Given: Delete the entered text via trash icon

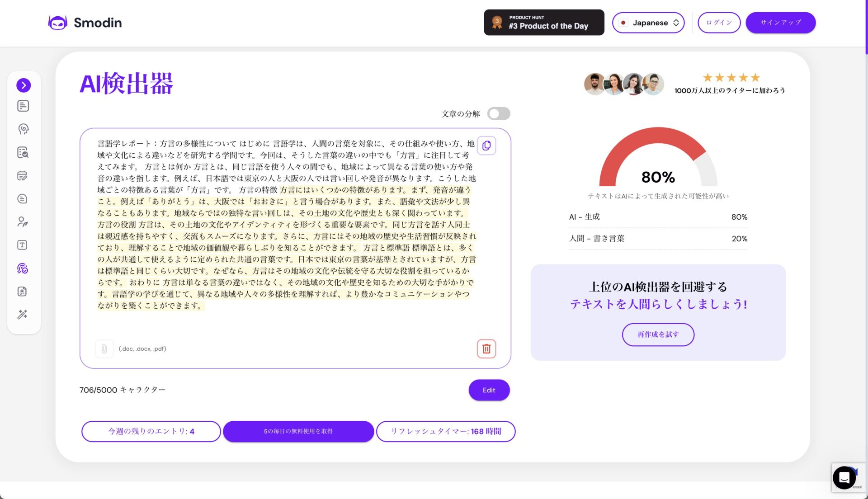Looking at the screenshot, I should (x=486, y=348).
